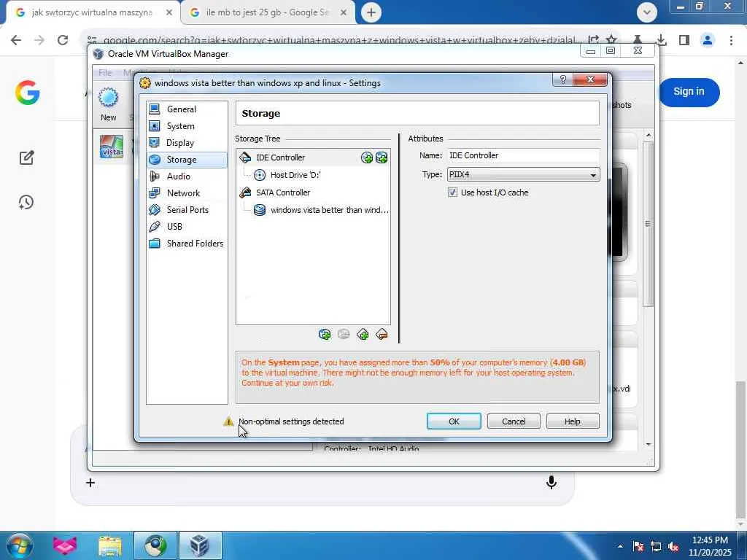This screenshot has height=560, width=747.
Task: Open Serial Ports settings category
Action: coord(186,209)
